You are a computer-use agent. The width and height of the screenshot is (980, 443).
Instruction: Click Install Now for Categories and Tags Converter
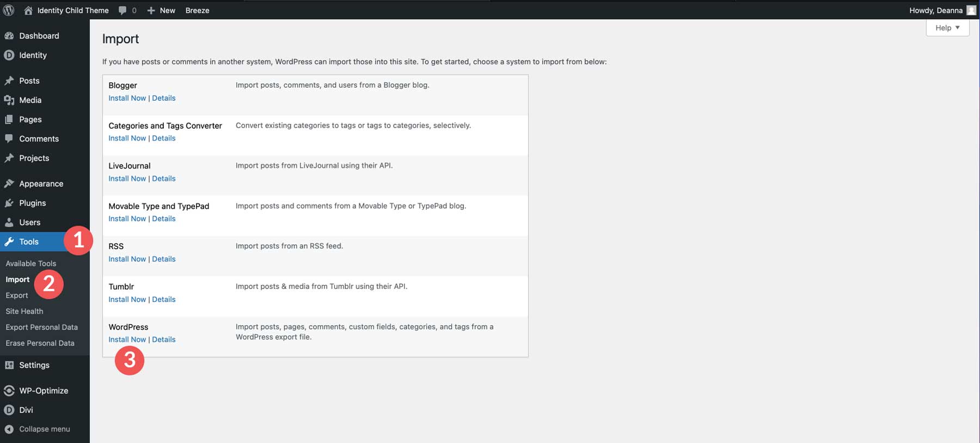(x=127, y=138)
